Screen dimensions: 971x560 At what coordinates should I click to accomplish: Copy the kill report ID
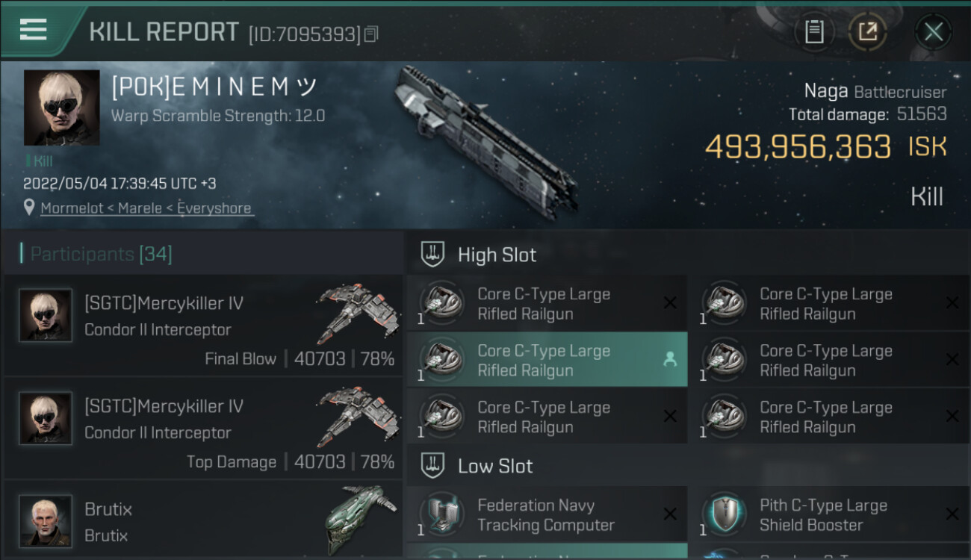pyautogui.click(x=371, y=34)
